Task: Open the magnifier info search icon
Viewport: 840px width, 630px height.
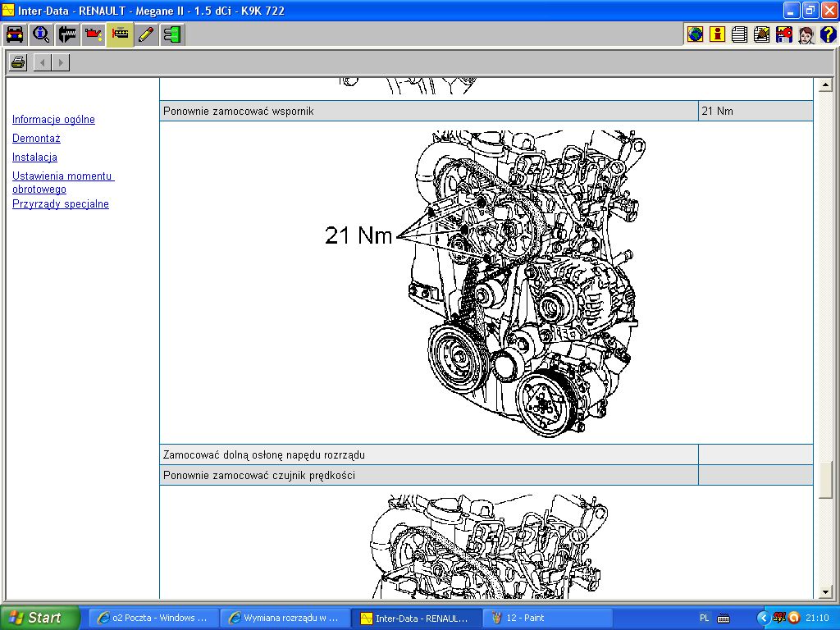Action: [41, 34]
